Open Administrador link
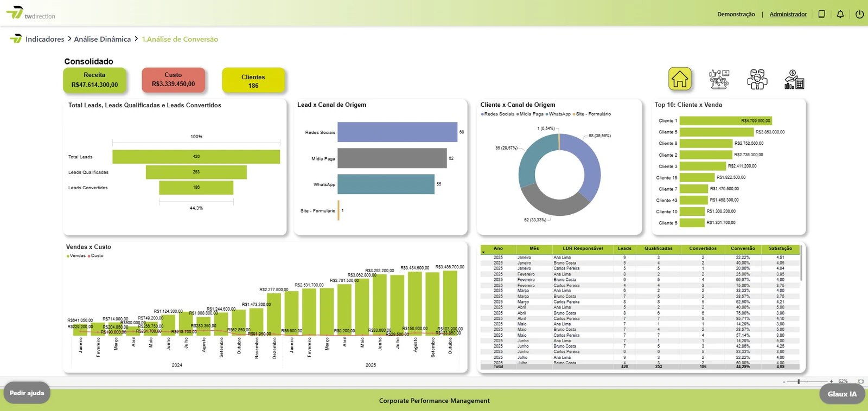 (788, 14)
